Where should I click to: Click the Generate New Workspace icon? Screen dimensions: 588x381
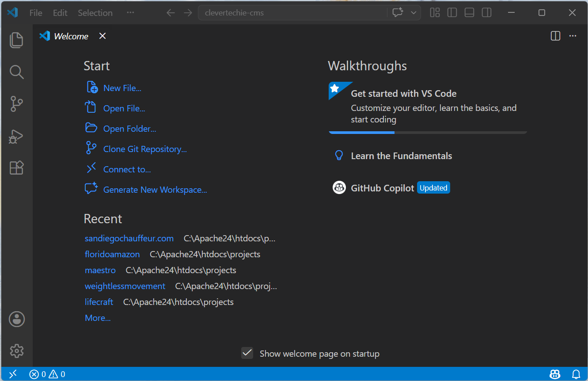tap(91, 188)
